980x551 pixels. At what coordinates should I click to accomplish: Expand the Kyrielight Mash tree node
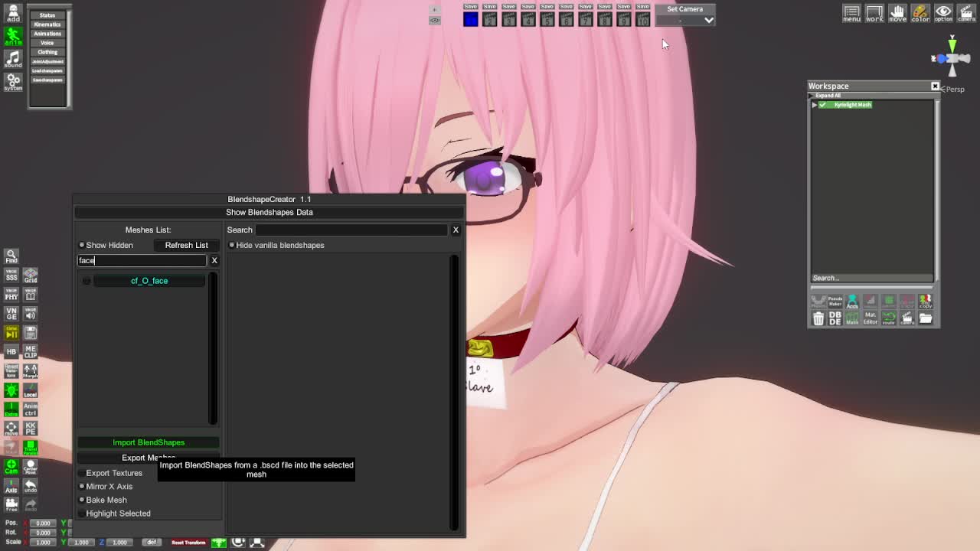(x=814, y=105)
